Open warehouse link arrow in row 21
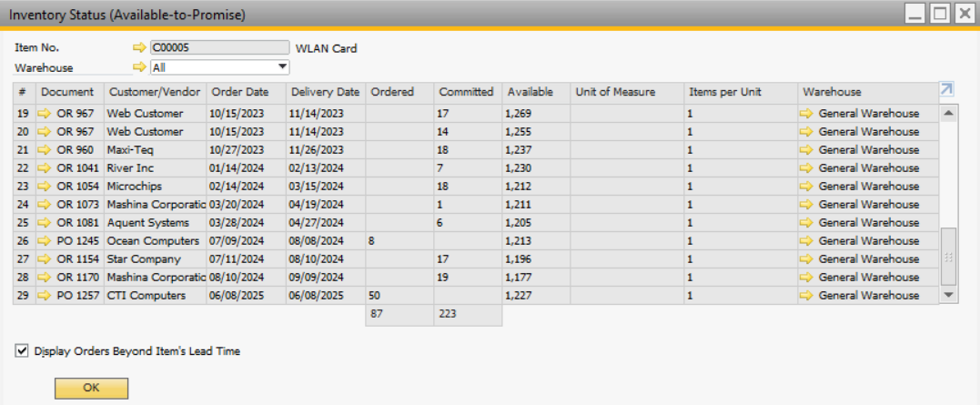 [x=807, y=150]
